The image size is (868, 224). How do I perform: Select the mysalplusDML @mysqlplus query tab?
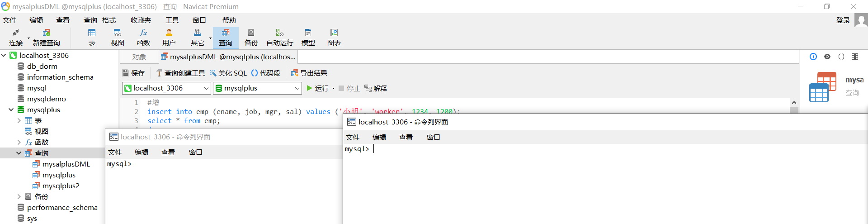(x=228, y=57)
